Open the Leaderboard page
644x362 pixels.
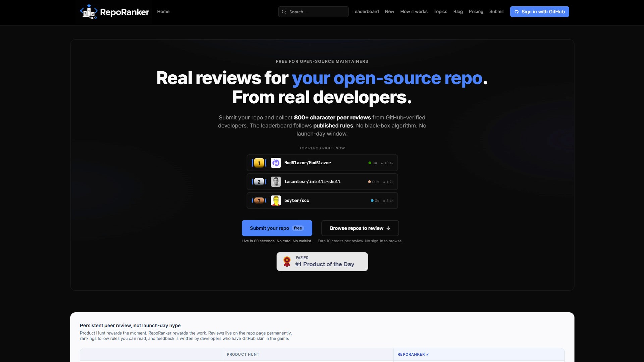click(365, 11)
